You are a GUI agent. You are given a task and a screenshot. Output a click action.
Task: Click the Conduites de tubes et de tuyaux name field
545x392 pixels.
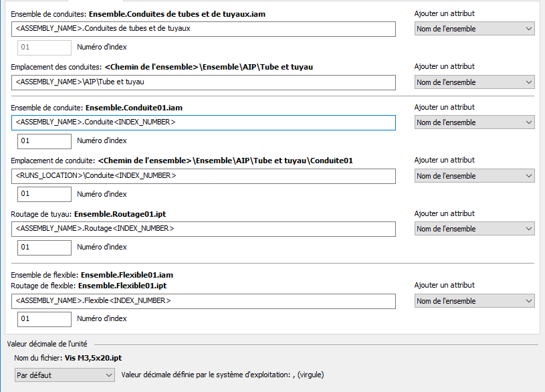(203, 29)
